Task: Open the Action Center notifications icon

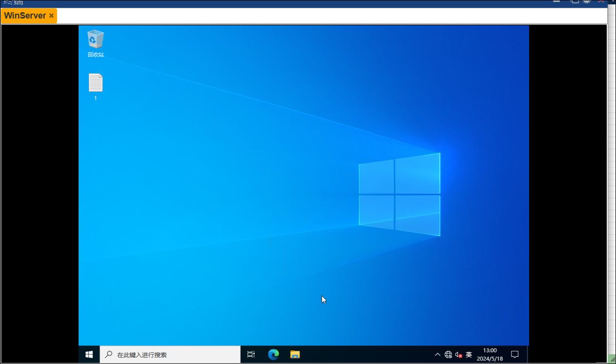Action: click(x=514, y=355)
